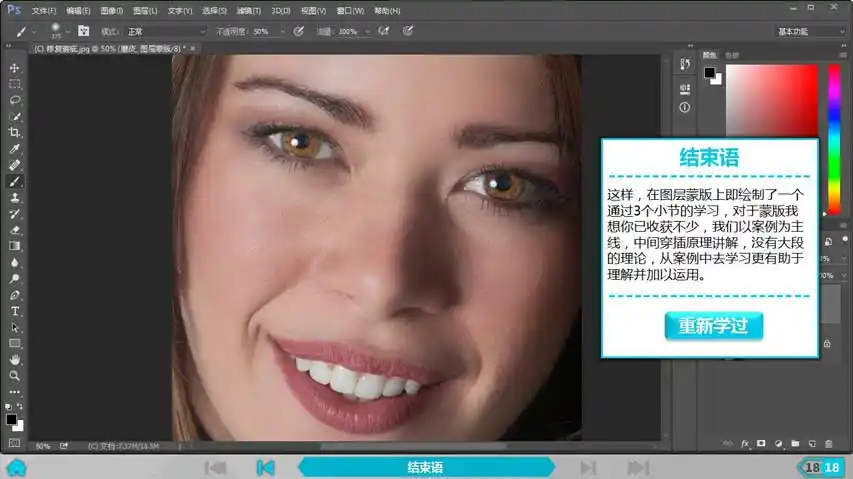Select the Brush tool in the toolbar
The height and width of the screenshot is (479, 853).
click(15, 182)
